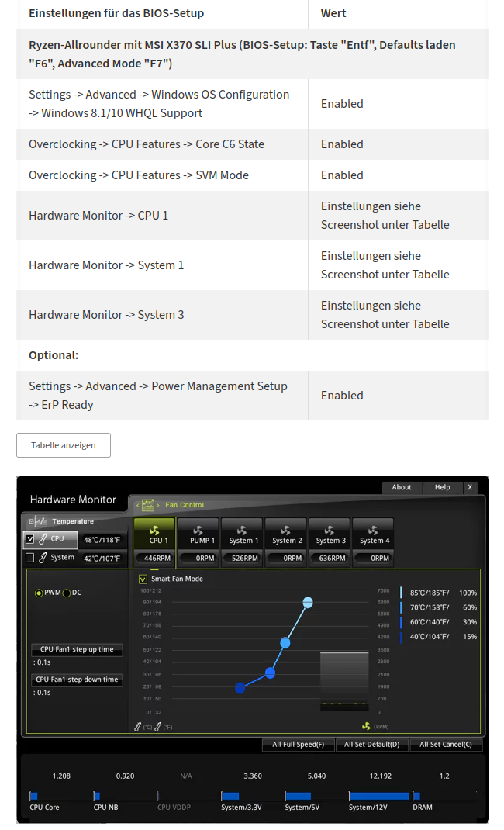Click the highest, lightest-blue fan curve point

[x=308, y=603]
